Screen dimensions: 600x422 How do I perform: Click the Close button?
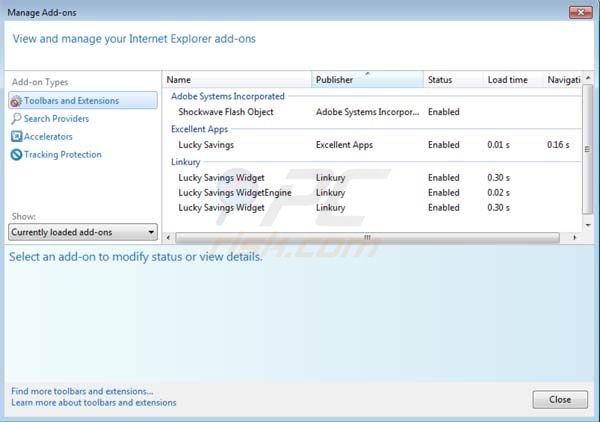point(560,399)
